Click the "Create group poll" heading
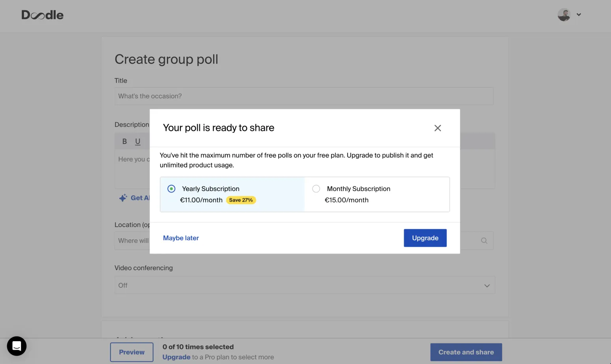The width and height of the screenshot is (611, 364). pos(166,59)
